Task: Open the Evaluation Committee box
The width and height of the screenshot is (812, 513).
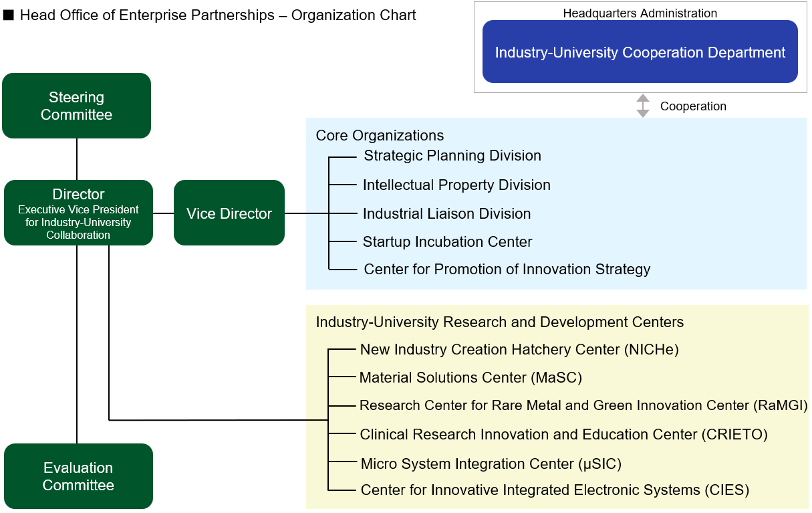Action: pyautogui.click(x=78, y=476)
